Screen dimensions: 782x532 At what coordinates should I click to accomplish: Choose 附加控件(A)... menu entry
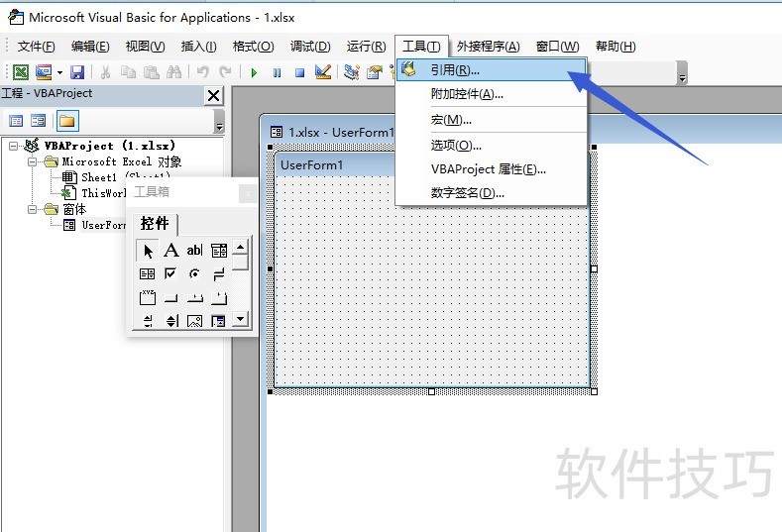click(x=492, y=94)
